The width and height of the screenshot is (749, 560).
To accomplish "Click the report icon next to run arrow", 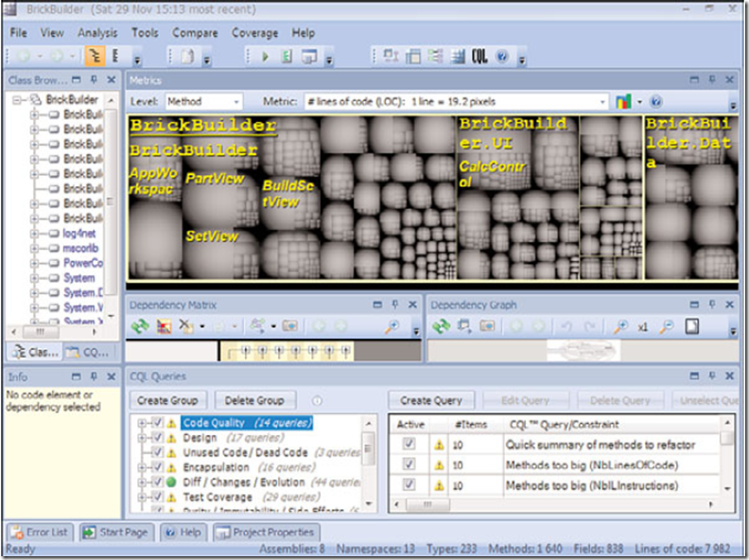I will tap(287, 57).
